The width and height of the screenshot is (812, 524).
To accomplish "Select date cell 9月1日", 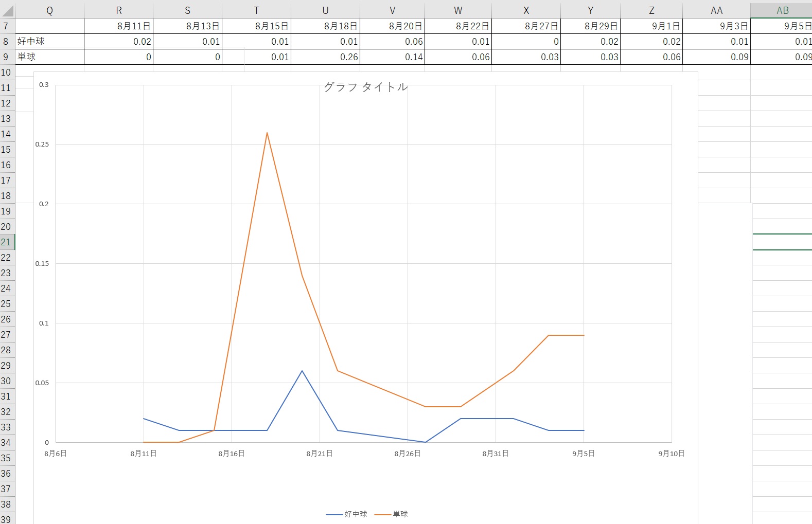I will pyautogui.click(x=651, y=26).
